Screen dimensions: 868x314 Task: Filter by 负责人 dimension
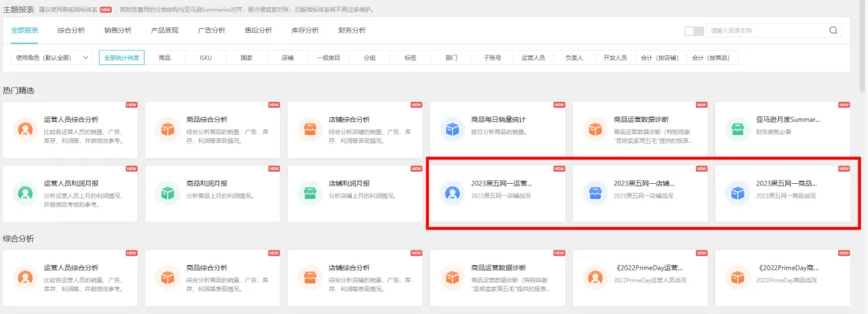[574, 58]
